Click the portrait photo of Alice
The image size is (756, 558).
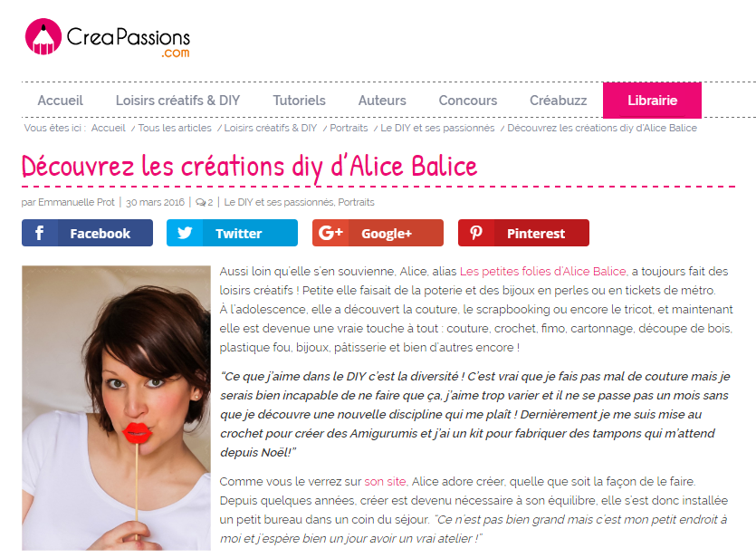point(116,408)
